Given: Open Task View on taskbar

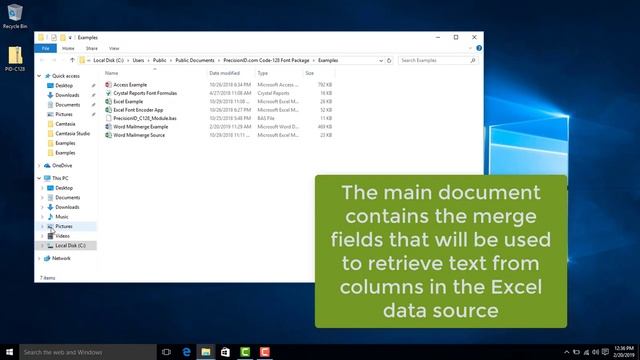Looking at the screenshot, I should [166, 352].
